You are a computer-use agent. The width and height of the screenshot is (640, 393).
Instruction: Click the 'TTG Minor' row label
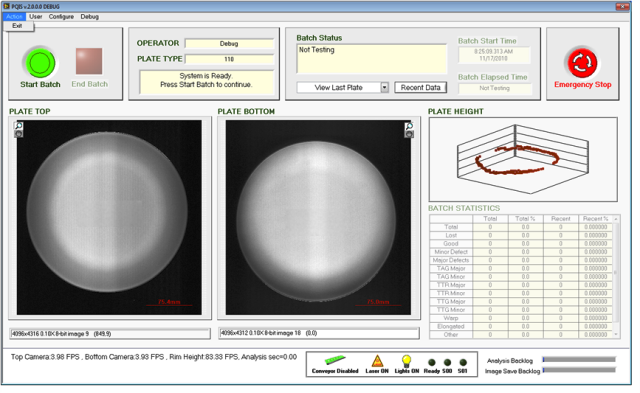451,310
